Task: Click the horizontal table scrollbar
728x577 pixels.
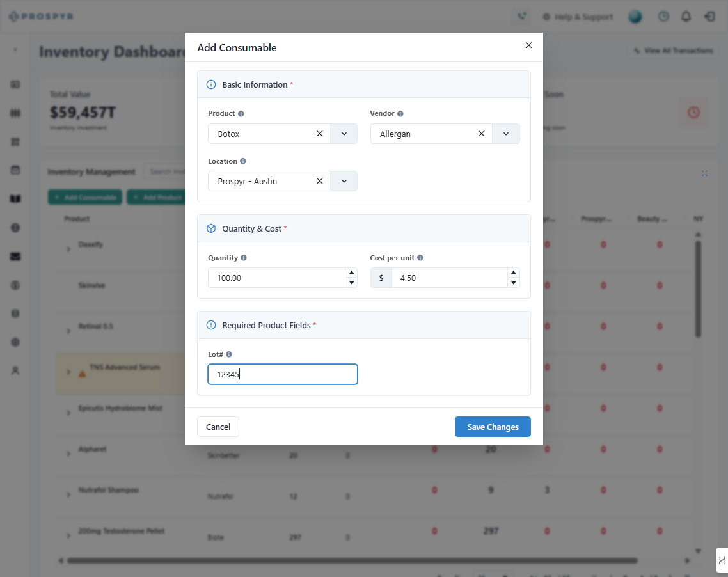Action: tap(352, 561)
